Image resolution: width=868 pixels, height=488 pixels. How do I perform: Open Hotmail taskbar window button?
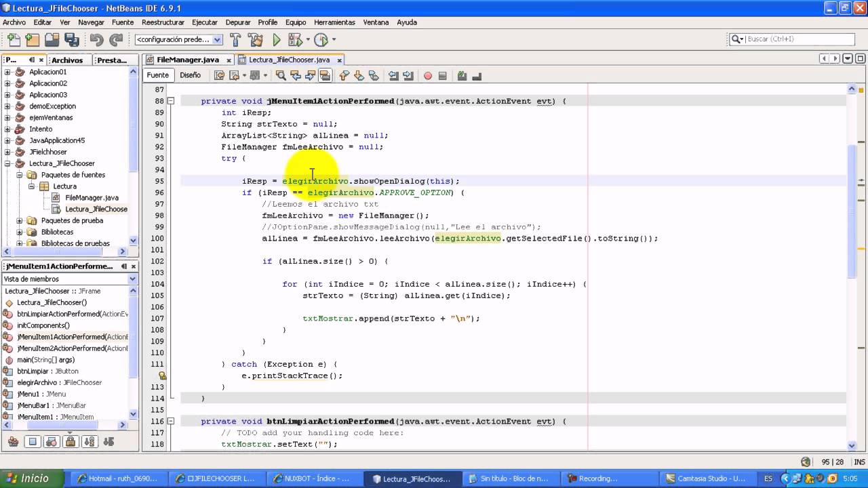pos(120,479)
